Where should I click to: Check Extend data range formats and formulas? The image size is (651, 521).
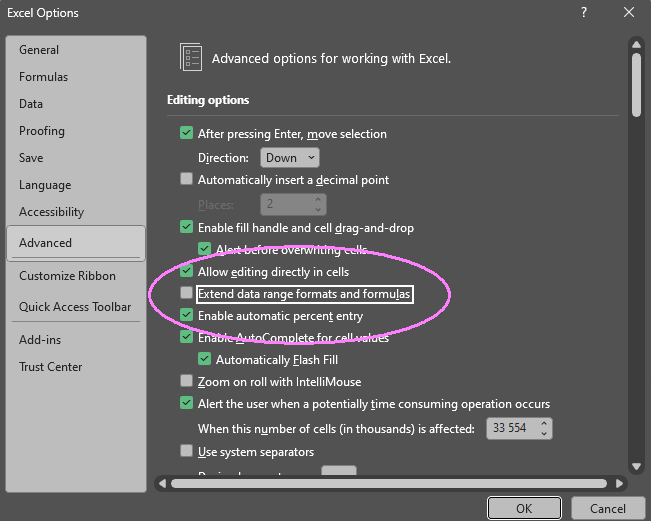click(186, 293)
